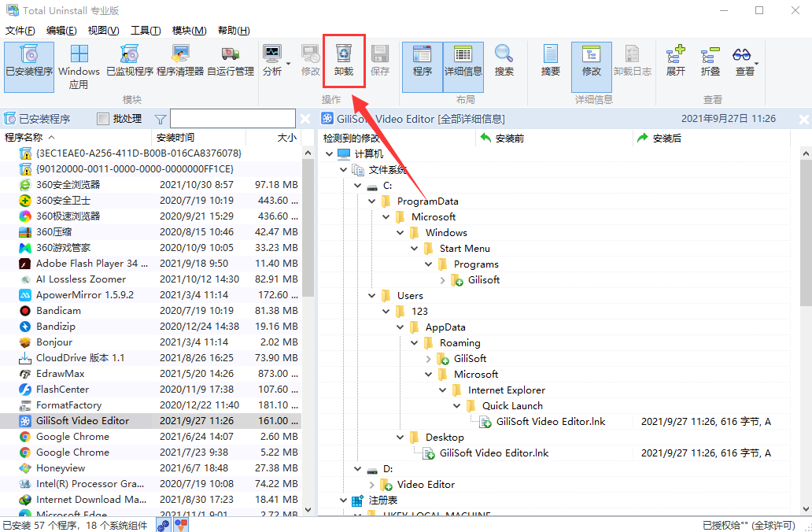Select the GiliSoft Video Editor program row
The width and height of the screenshot is (812, 532).
point(151,420)
